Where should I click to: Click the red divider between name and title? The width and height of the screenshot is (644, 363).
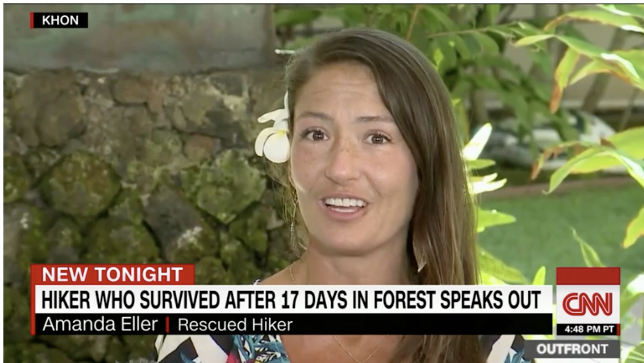(x=168, y=324)
